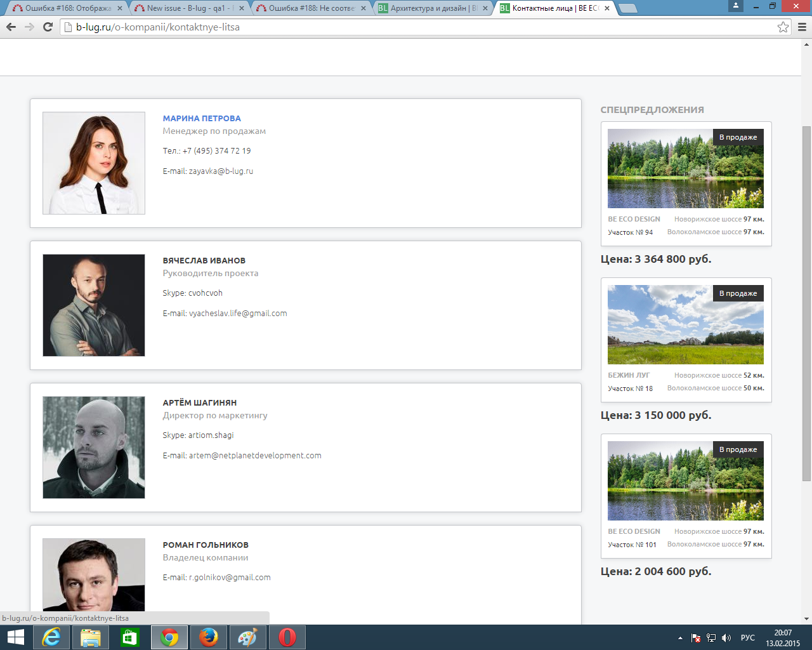Click Вячеслав Иванов portrait photo
Screen dimensions: 812x650
click(94, 305)
